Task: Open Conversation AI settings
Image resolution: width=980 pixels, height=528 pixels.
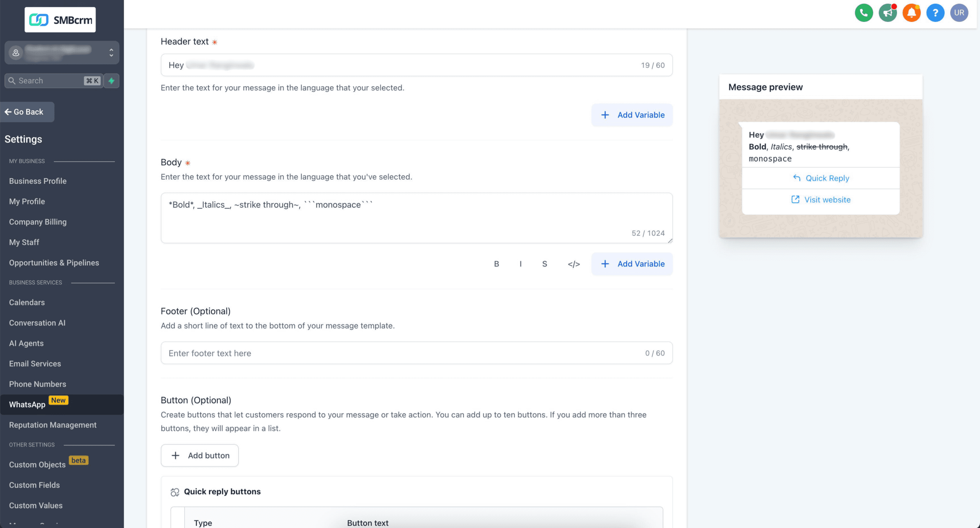Action: click(37, 323)
